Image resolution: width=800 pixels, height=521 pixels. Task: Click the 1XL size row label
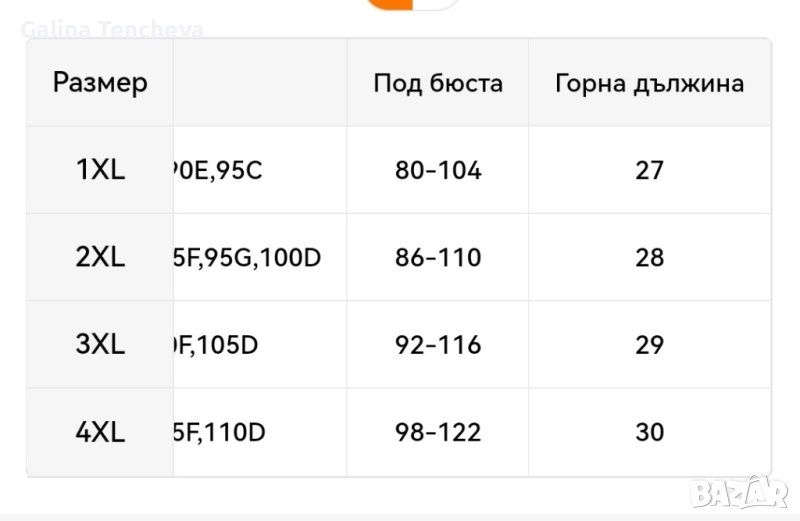100,170
